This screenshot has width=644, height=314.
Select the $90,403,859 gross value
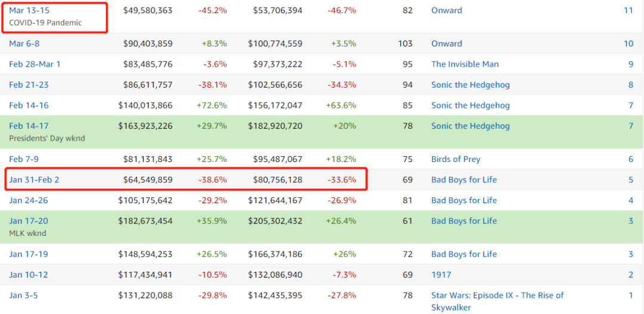pos(148,43)
